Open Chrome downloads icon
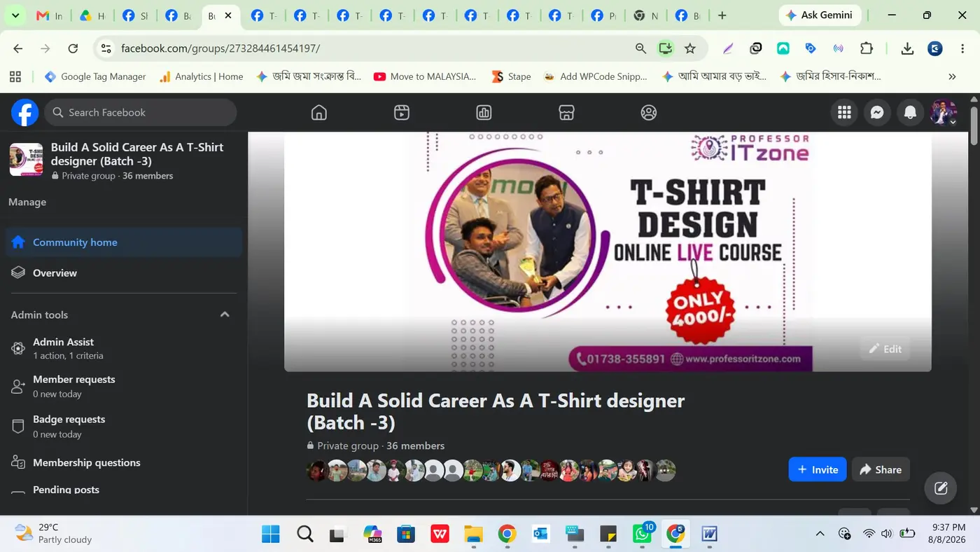This screenshot has height=552, width=980. tap(907, 48)
